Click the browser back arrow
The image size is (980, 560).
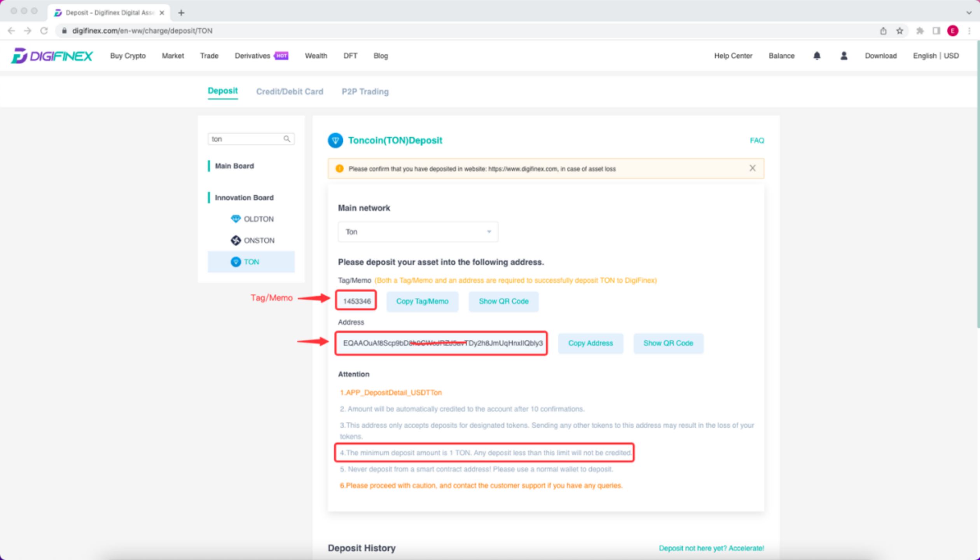point(11,31)
